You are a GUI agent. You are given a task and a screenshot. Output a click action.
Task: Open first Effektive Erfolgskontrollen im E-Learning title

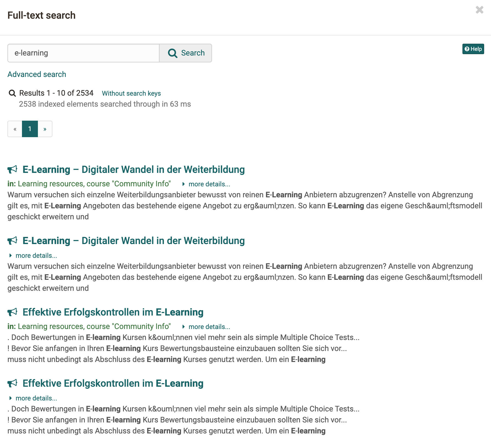pyautogui.click(x=113, y=312)
